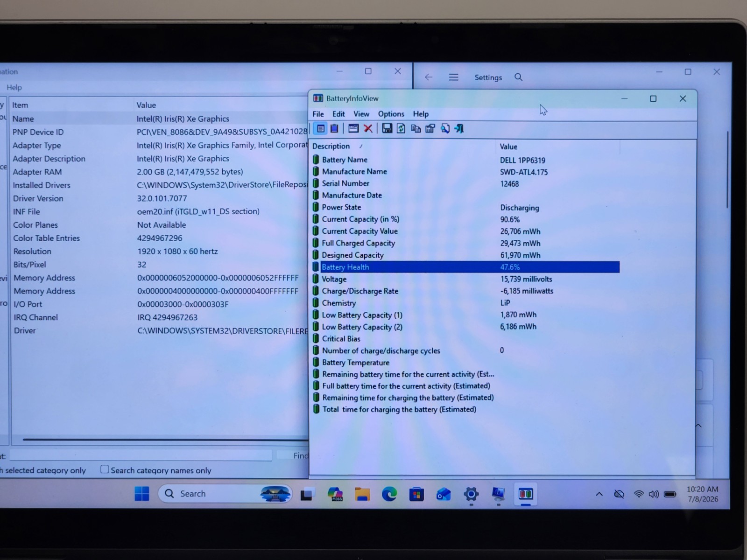Select Resolution row in System Information
The height and width of the screenshot is (560, 747).
tap(159, 251)
